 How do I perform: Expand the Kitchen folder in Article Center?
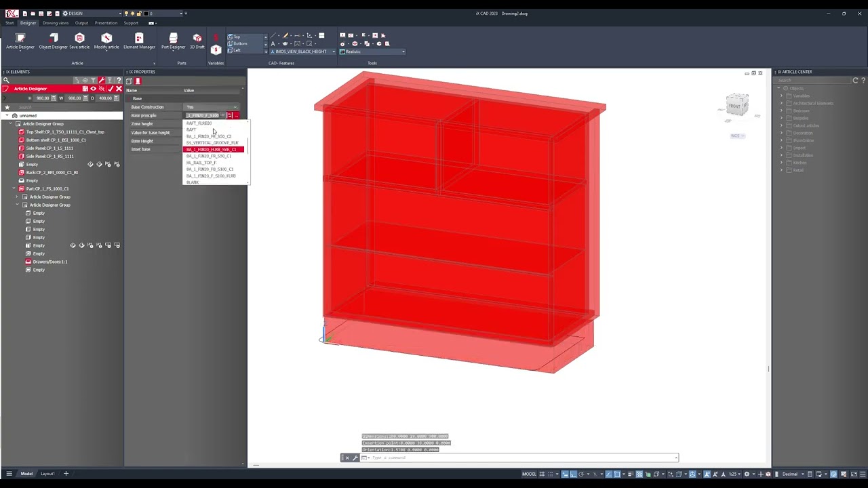coord(781,163)
